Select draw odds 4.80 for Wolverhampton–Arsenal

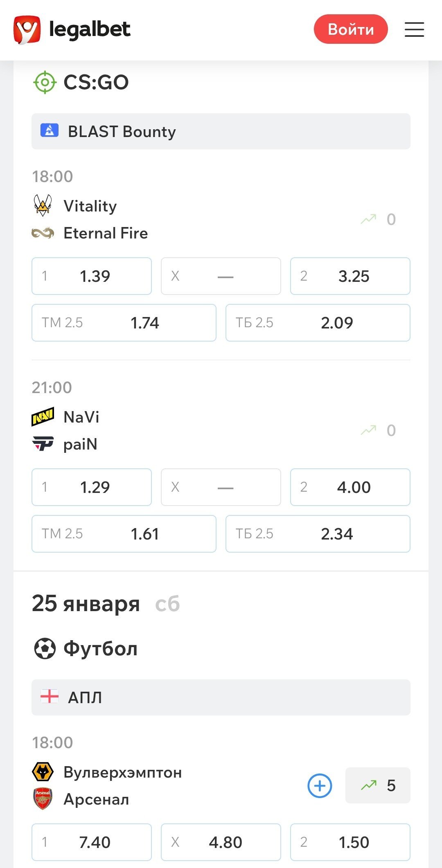pyautogui.click(x=221, y=842)
